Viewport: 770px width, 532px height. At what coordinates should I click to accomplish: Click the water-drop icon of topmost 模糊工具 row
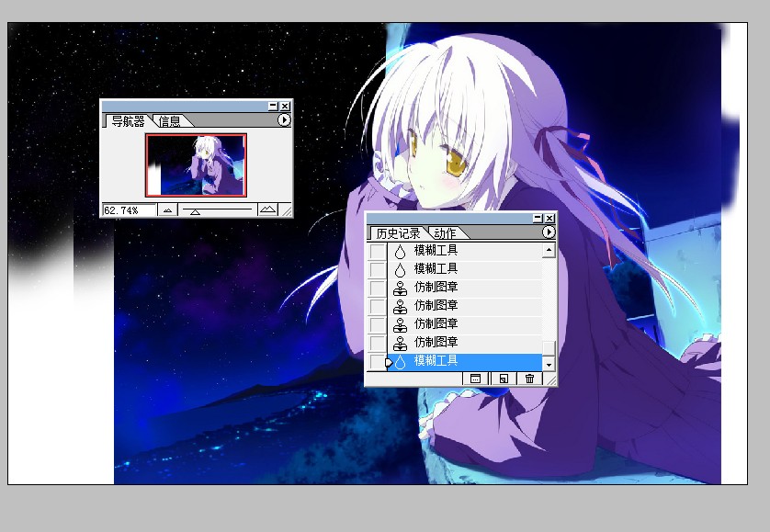(401, 251)
